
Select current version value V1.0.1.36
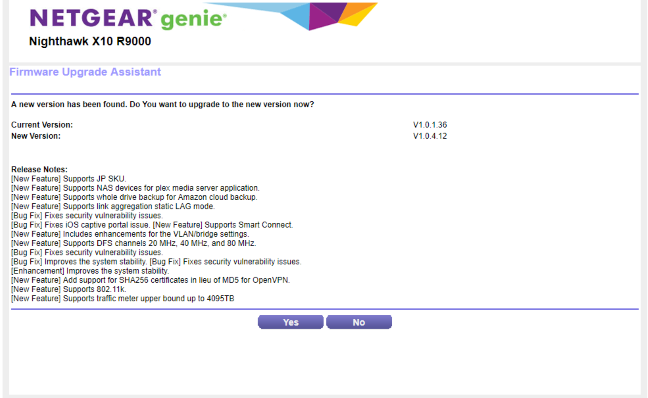(430, 125)
